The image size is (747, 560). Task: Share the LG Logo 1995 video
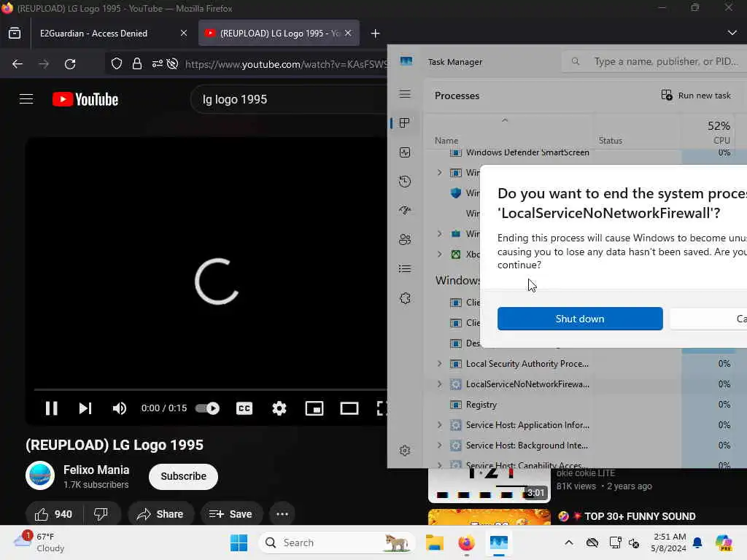pyautogui.click(x=160, y=514)
